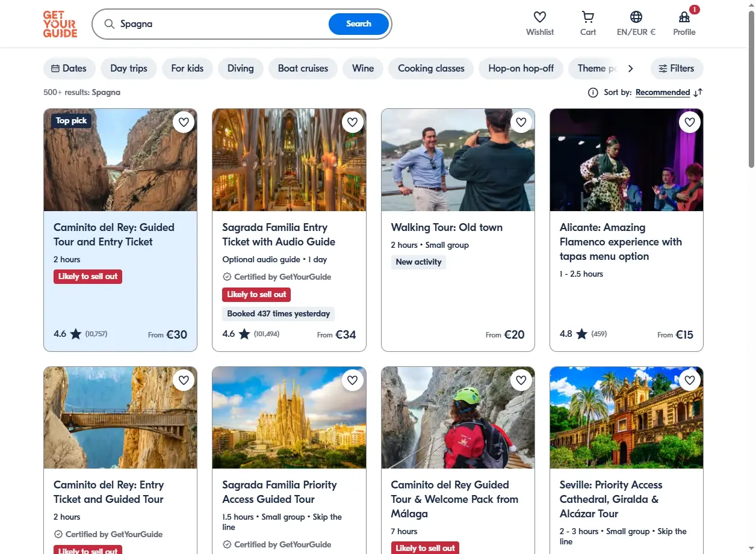This screenshot has width=756, height=554.
Task: Open the shopping Cart icon
Action: [x=588, y=17]
